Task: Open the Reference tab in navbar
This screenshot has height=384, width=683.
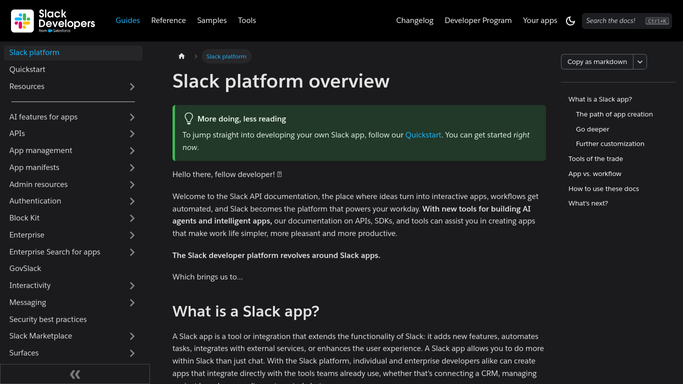Action: click(x=168, y=20)
